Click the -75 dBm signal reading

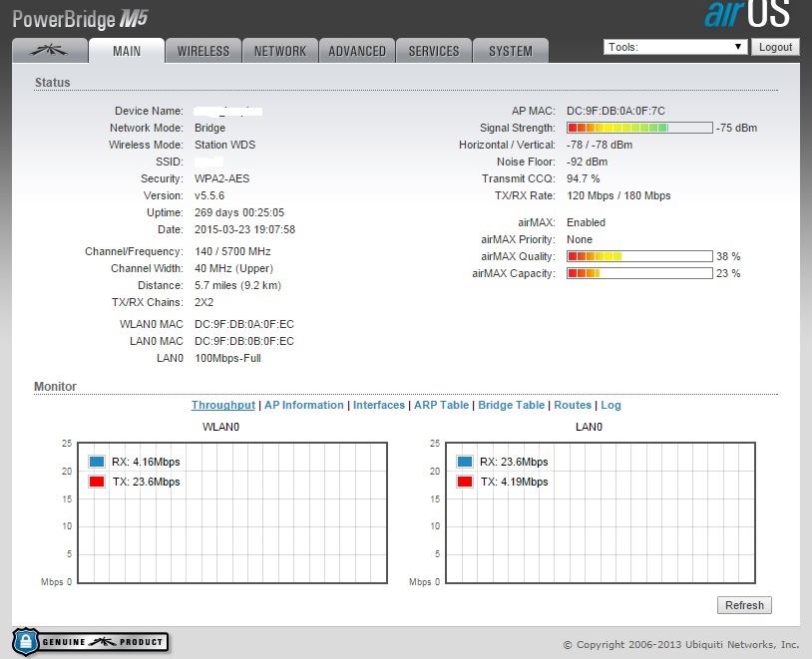coord(737,128)
